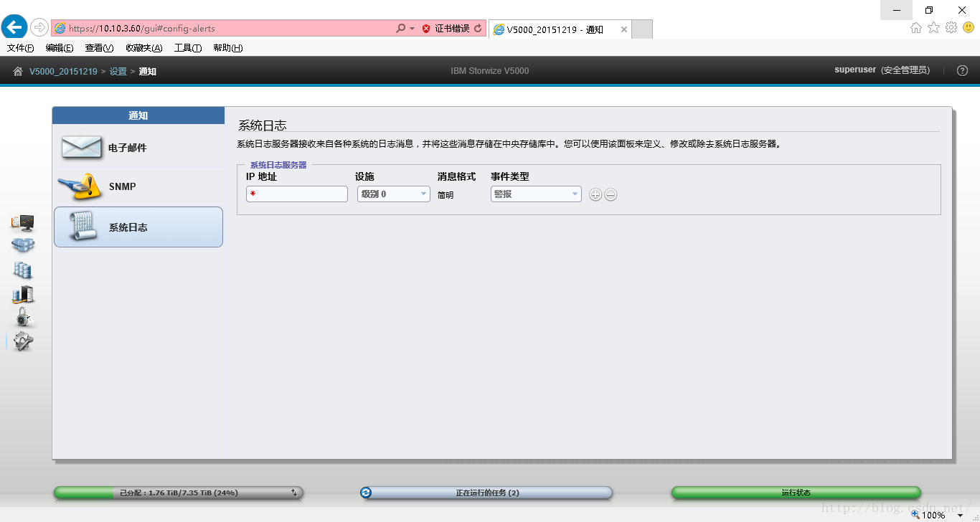Screen dimensions: 980x522
Task: Open the settings gear icon in navigation
Action: 23,341
